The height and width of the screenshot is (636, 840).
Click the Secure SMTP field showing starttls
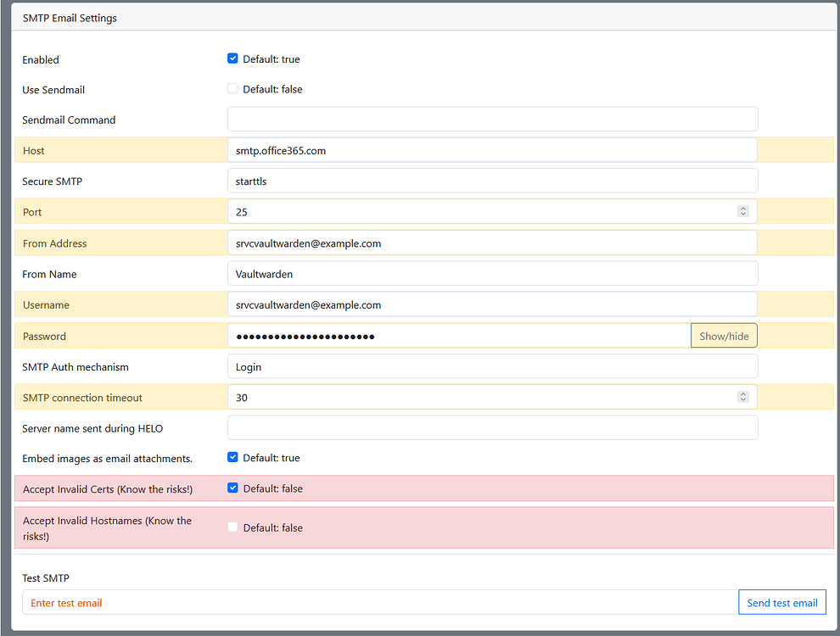[x=492, y=181]
